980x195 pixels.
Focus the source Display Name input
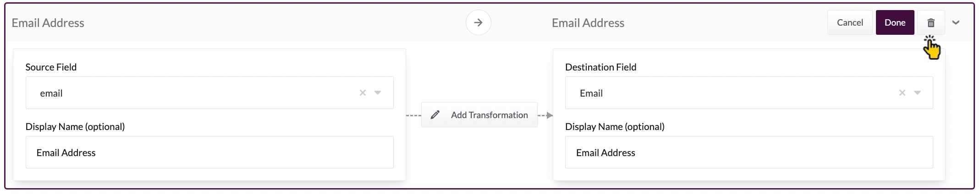(209, 152)
